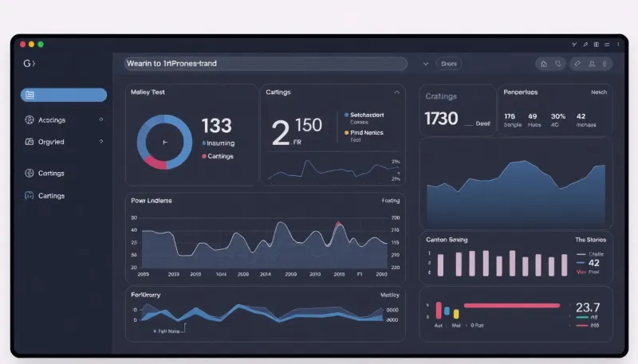Click the Nelch link in Panperlaes card

599,92
